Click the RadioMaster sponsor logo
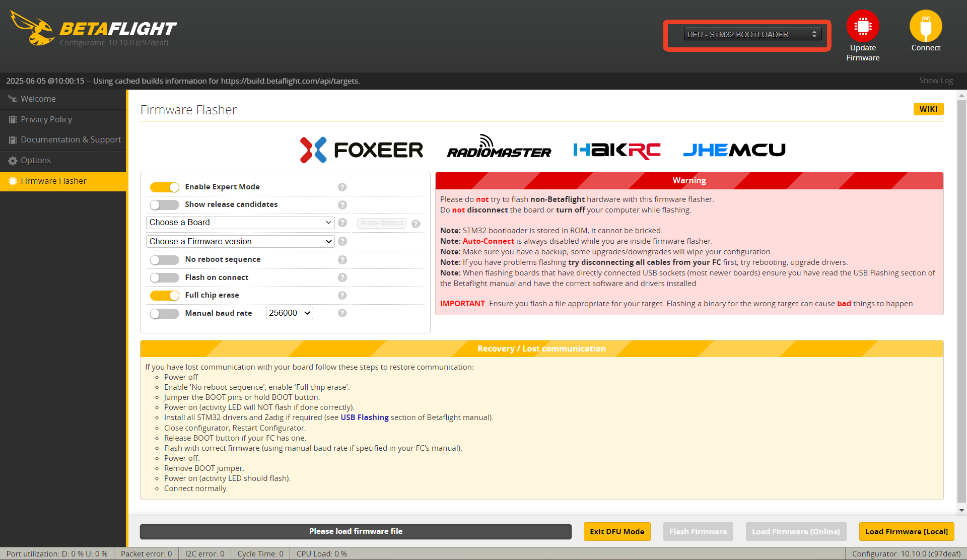This screenshot has width=967, height=560. [x=499, y=147]
